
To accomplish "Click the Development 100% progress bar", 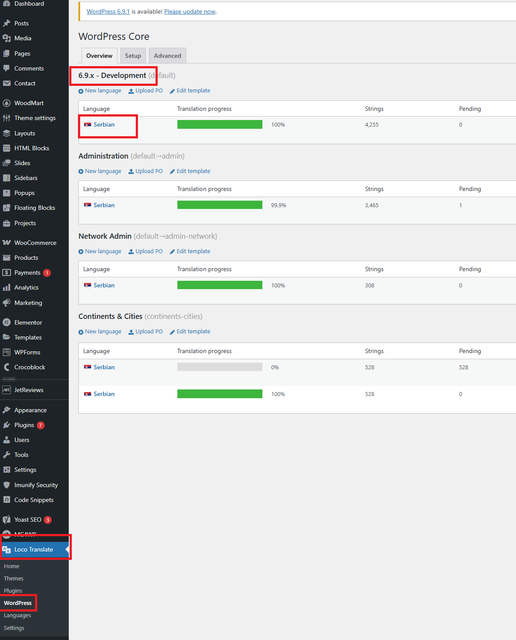I will point(220,124).
